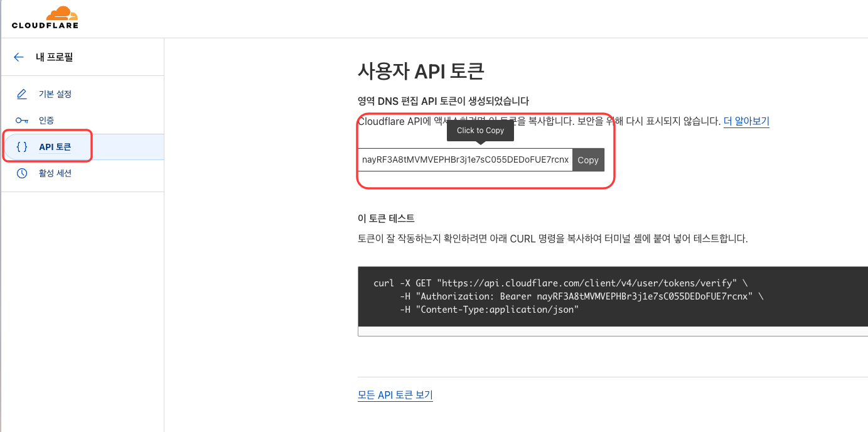
Task: Click the pencil icon for 기본 설정
Action: 22,94
